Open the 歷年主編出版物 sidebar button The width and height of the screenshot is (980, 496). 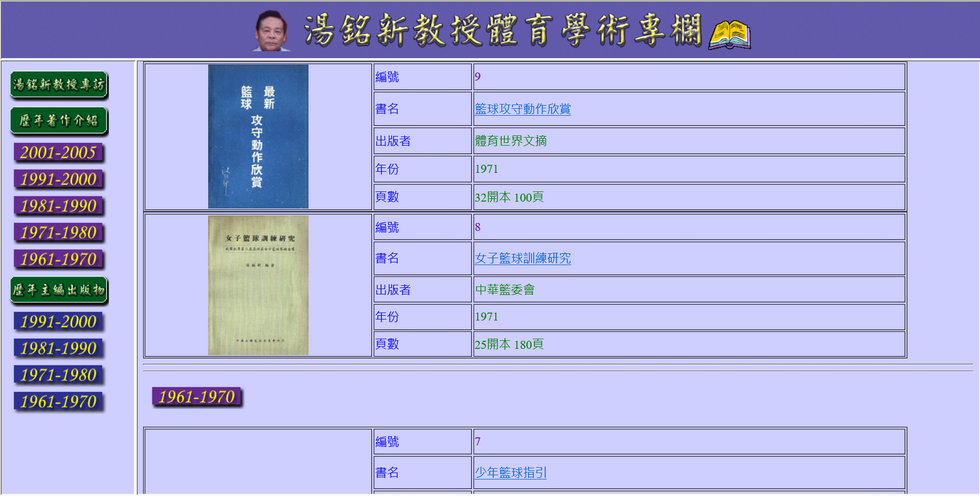(59, 291)
